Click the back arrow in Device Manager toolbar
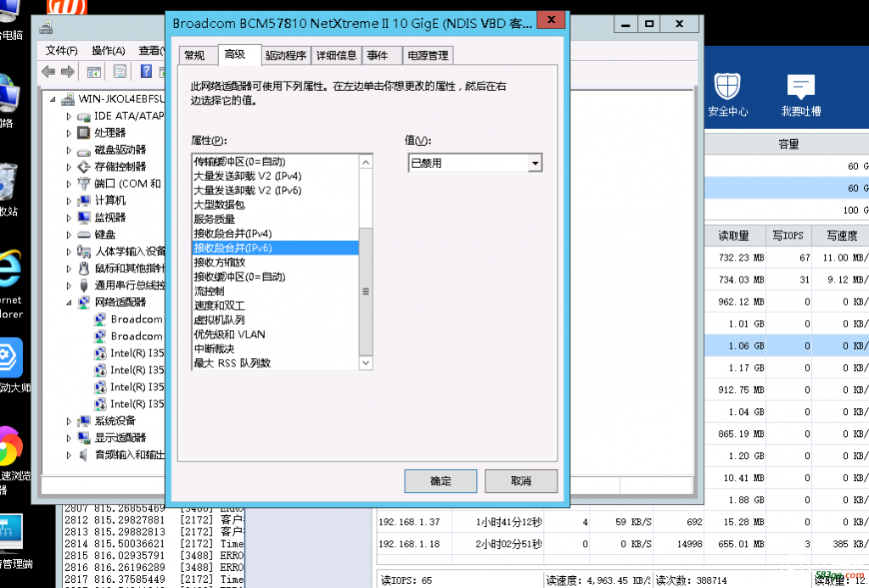The image size is (869, 588). tap(48, 71)
